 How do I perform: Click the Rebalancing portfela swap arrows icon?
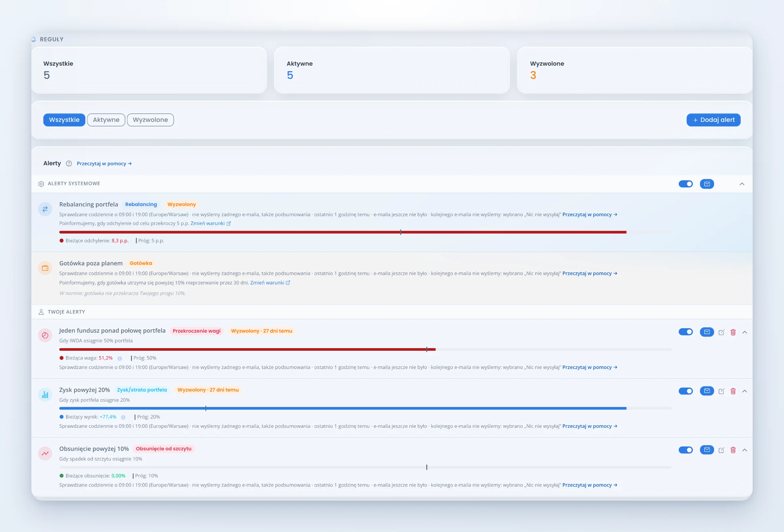(45, 209)
